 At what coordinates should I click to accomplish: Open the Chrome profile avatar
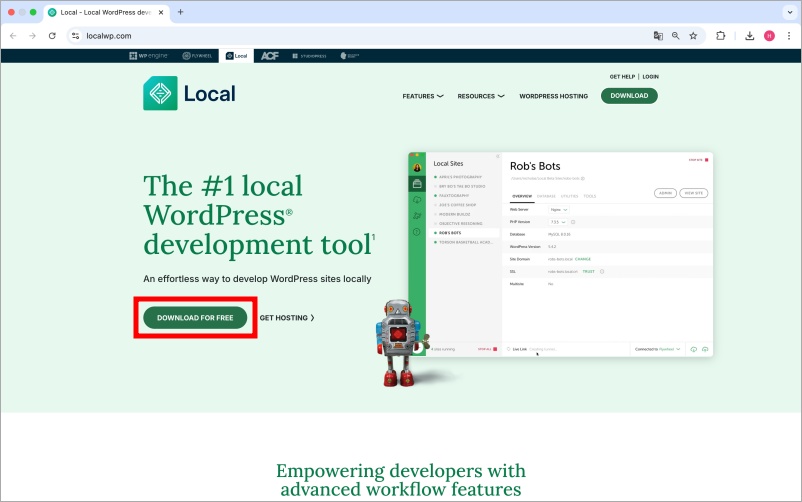click(769, 36)
